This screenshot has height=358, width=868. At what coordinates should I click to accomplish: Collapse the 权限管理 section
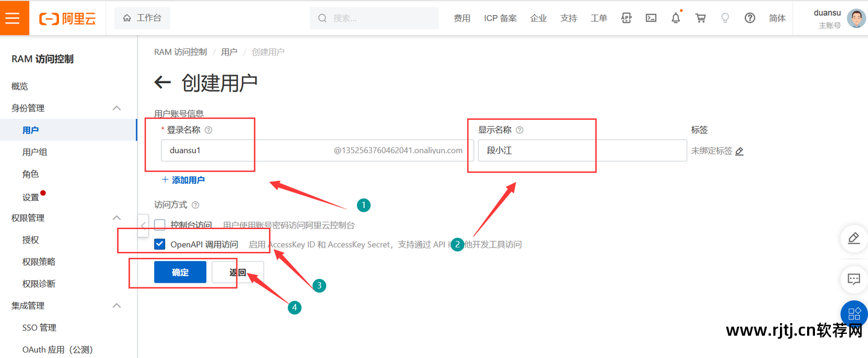pos(117,218)
